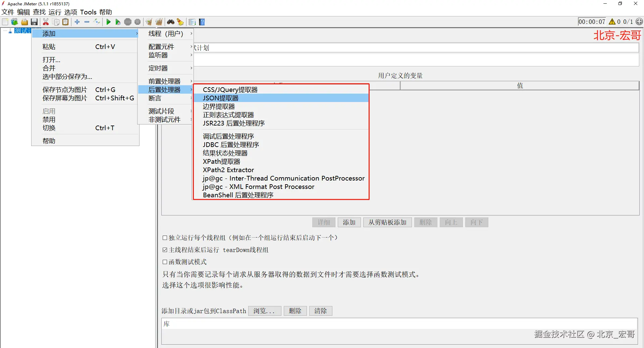This screenshot has height=348, width=644.
Task: Expand the 添加 submenu
Action: pos(85,34)
